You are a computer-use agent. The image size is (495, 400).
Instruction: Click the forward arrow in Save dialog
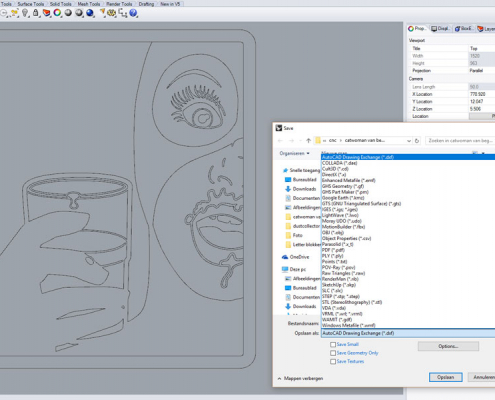point(291,141)
